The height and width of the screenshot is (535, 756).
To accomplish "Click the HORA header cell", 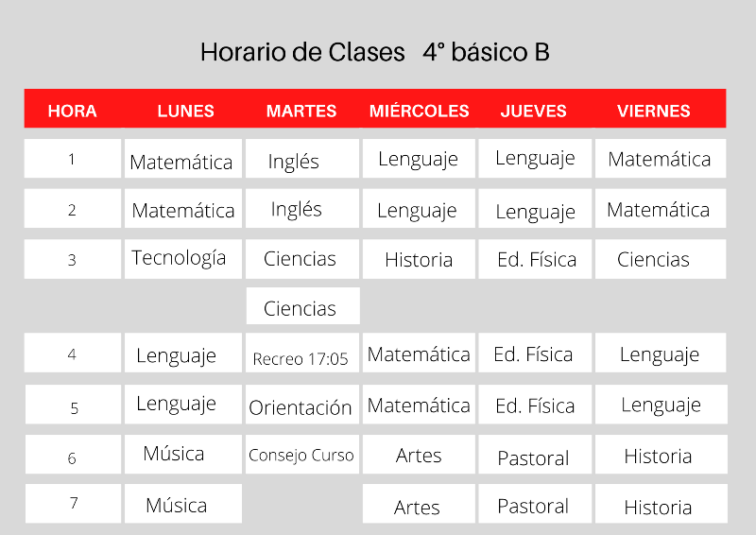I will tap(73, 111).
